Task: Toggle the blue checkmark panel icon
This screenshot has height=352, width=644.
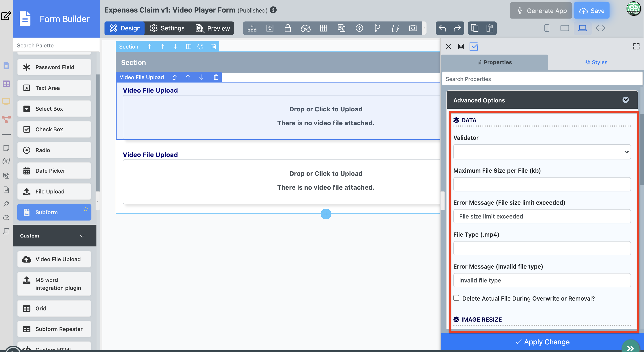Action: click(x=473, y=47)
